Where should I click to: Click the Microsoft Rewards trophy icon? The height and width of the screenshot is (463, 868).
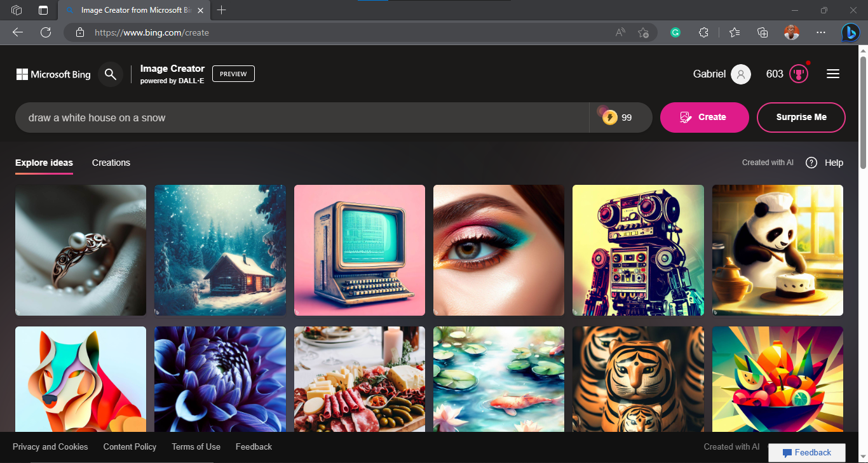tap(799, 74)
